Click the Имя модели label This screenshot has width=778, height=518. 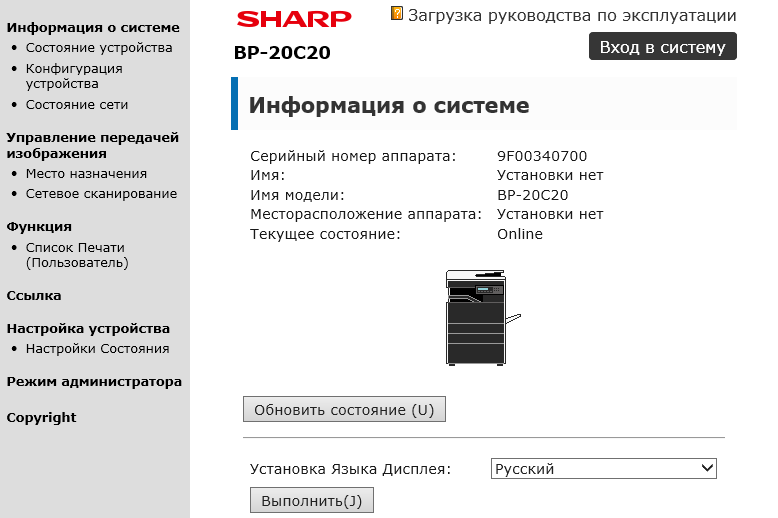[x=297, y=195]
